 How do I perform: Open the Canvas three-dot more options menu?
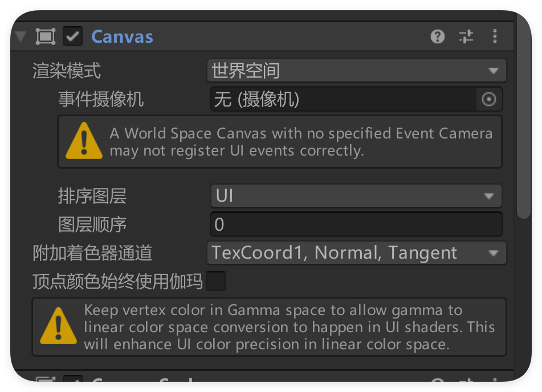[x=495, y=37]
